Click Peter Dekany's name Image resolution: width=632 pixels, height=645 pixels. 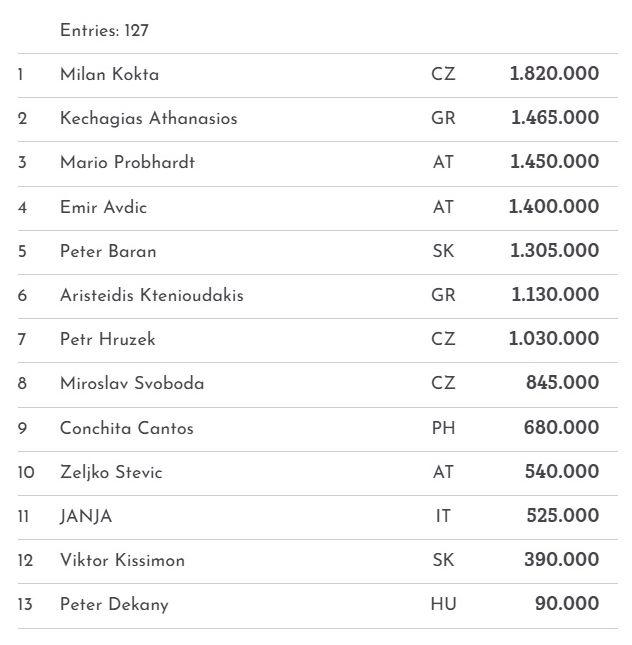coord(114,604)
